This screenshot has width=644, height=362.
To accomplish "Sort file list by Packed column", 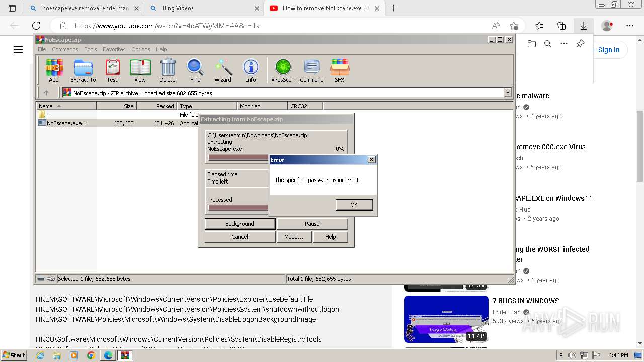I will pyautogui.click(x=156, y=106).
